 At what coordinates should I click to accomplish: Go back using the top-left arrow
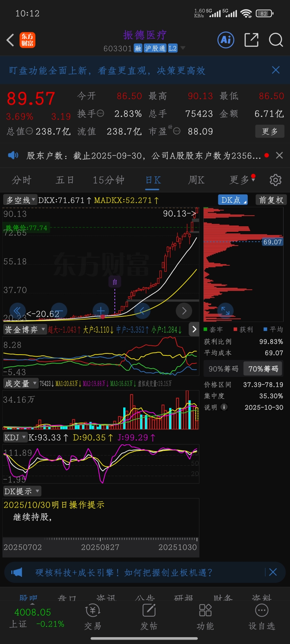pyautogui.click(x=10, y=40)
